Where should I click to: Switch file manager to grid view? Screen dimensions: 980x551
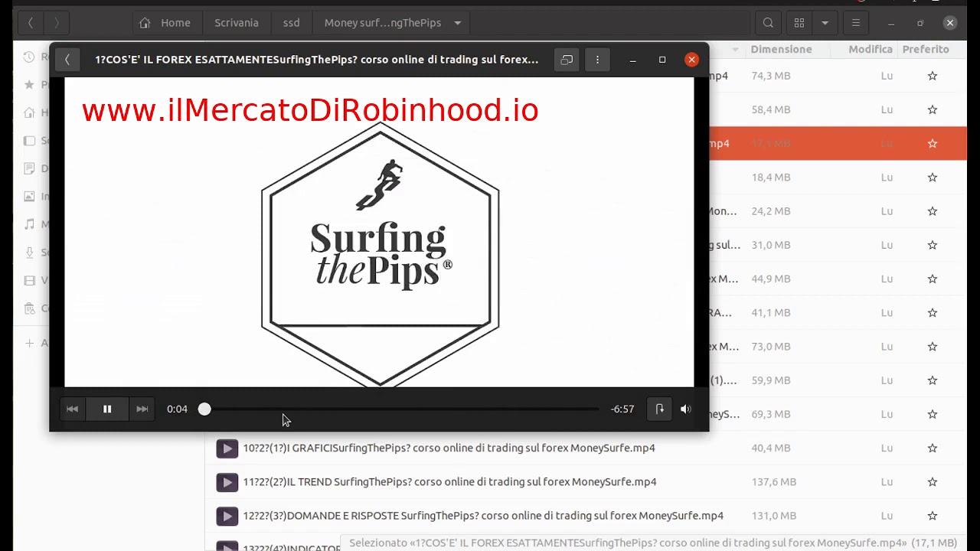pyautogui.click(x=799, y=23)
